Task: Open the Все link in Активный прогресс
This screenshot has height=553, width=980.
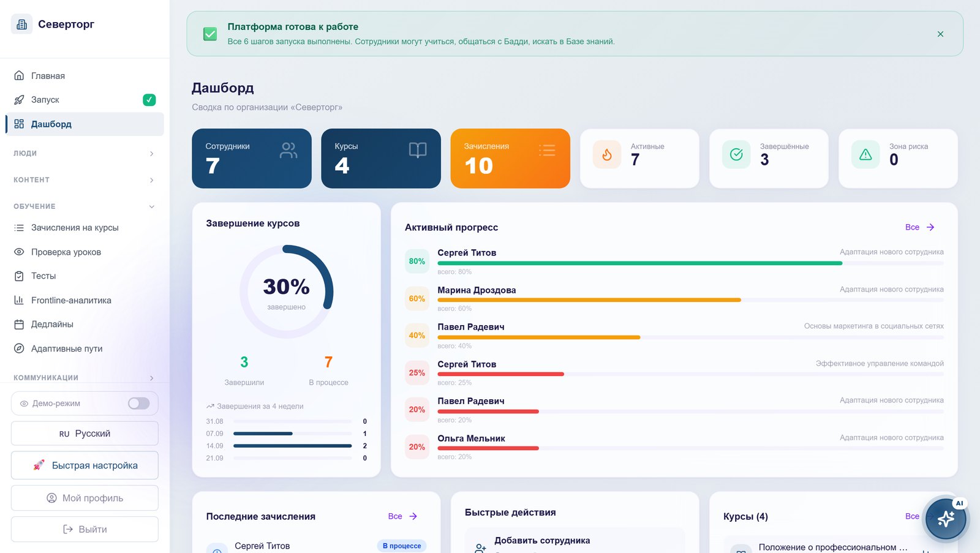Action: click(920, 227)
